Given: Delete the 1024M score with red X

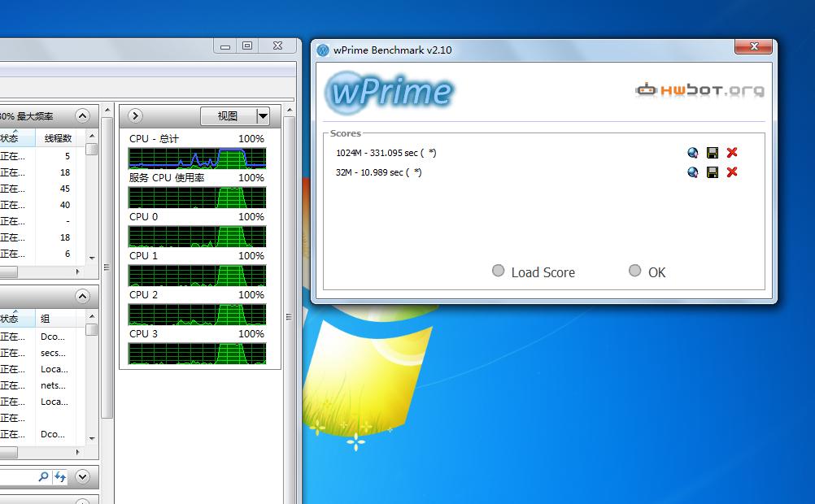Looking at the screenshot, I should click(x=732, y=152).
